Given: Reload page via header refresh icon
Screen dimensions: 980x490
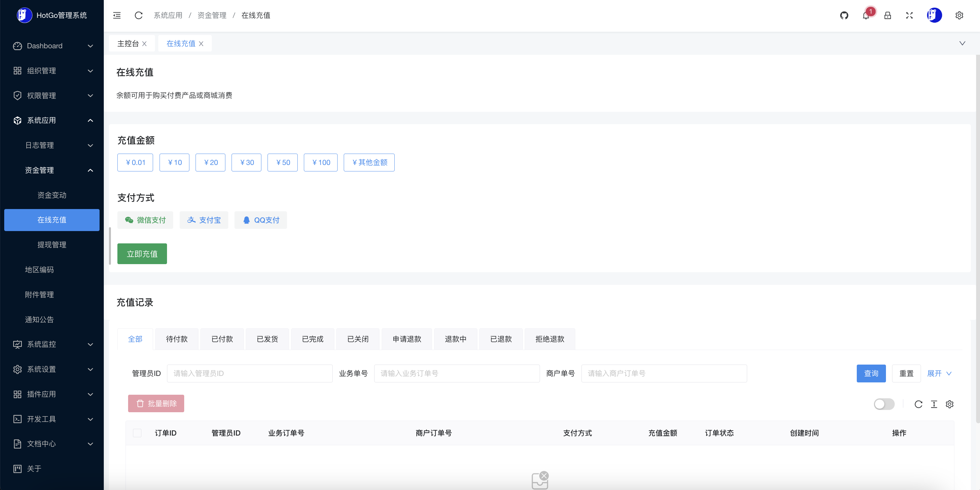Looking at the screenshot, I should click(x=138, y=16).
